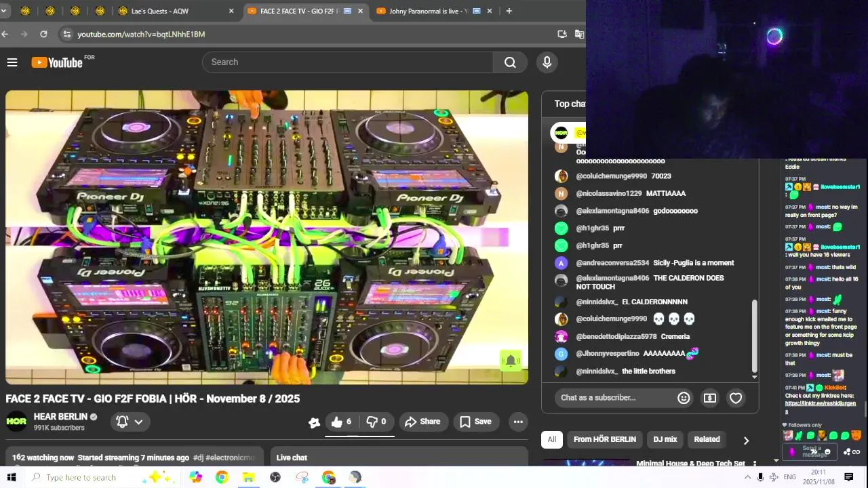Close the Lae's Quests - AQW tab
This screenshot has height=488, width=868.
coord(231,11)
